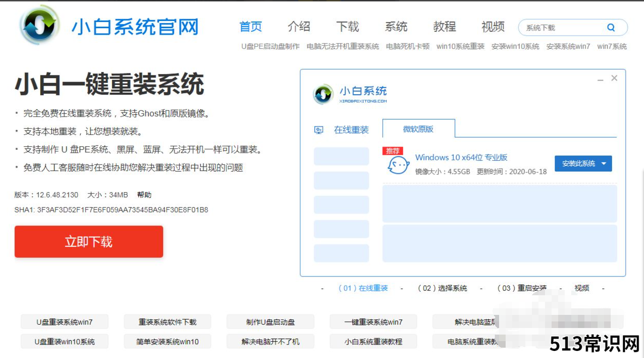Select the 在线重装 sidebar tab

pos(341,130)
